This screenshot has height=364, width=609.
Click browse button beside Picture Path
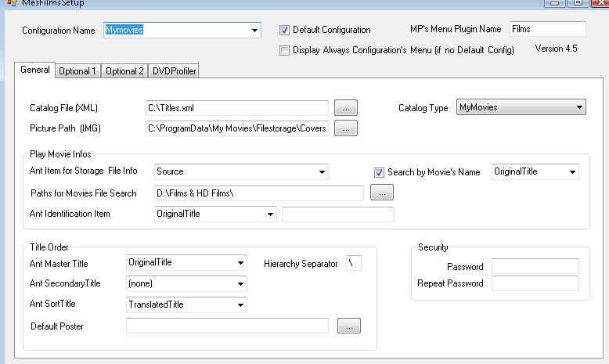(x=348, y=128)
